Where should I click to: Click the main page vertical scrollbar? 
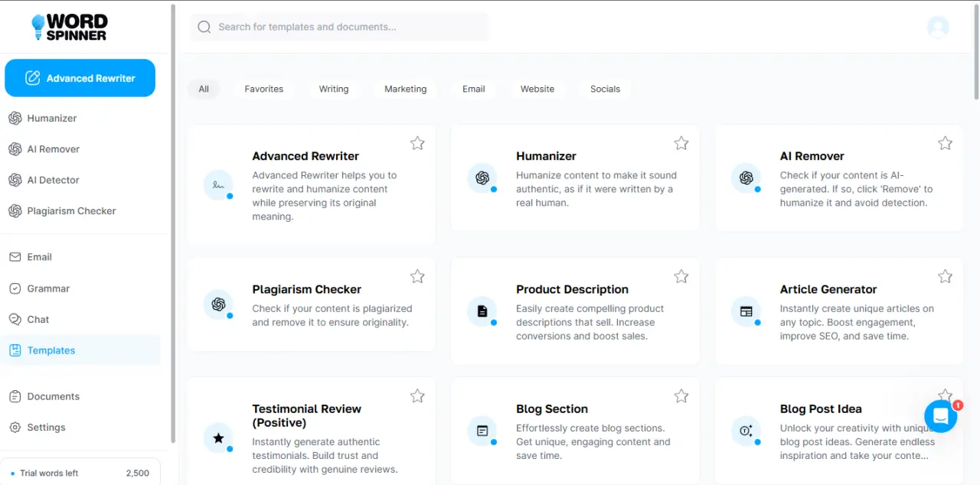pos(977,51)
